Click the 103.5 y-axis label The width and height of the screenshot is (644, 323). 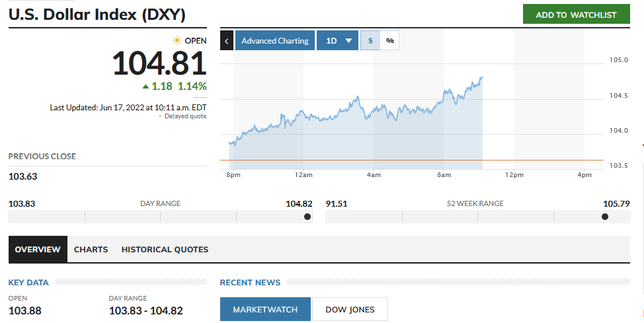coord(618,165)
